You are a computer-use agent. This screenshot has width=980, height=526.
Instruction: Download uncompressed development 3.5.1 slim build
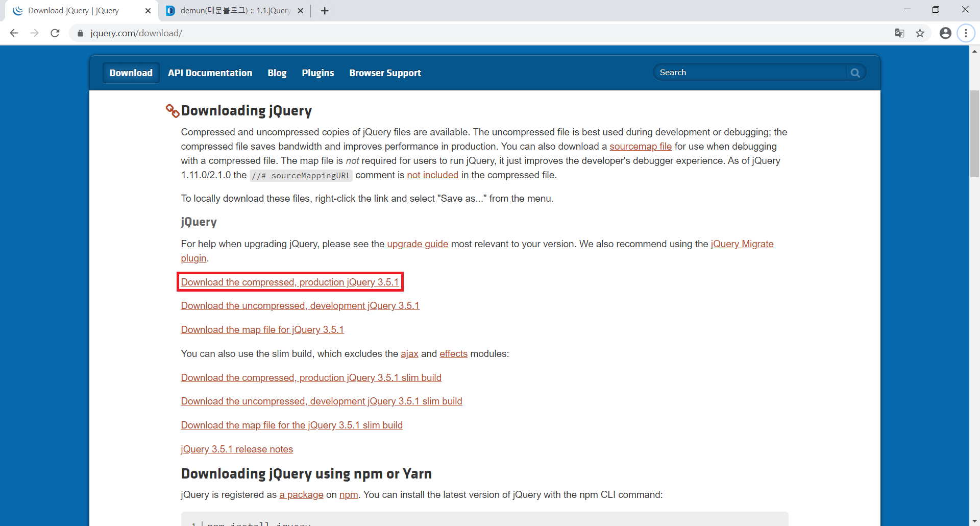pyautogui.click(x=322, y=401)
